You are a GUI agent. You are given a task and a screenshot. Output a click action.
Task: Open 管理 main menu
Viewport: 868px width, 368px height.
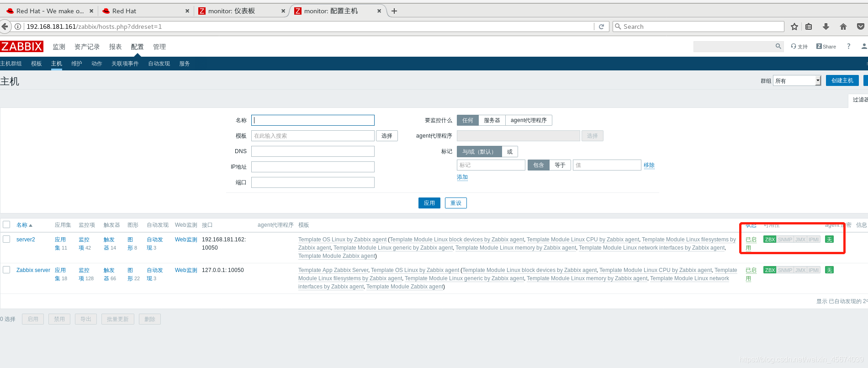click(x=159, y=47)
